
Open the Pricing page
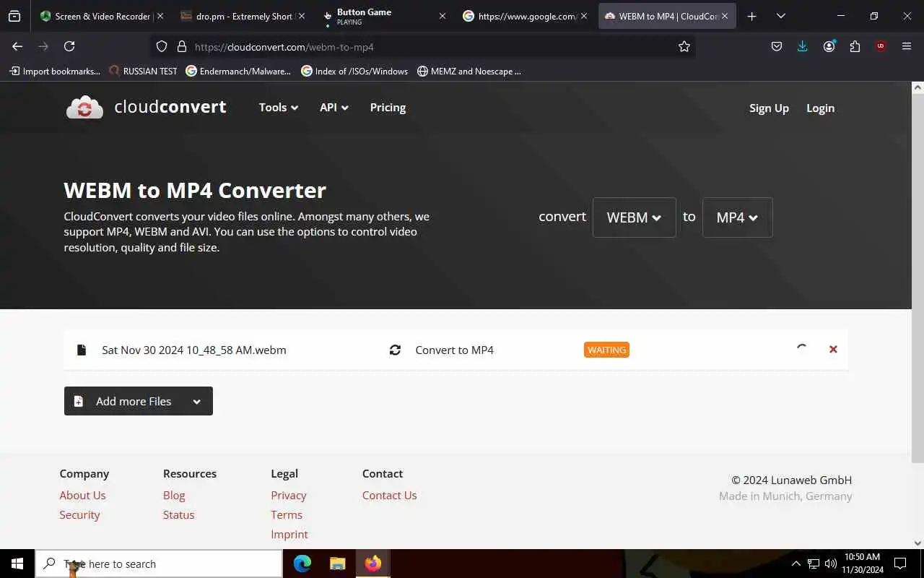pos(388,107)
